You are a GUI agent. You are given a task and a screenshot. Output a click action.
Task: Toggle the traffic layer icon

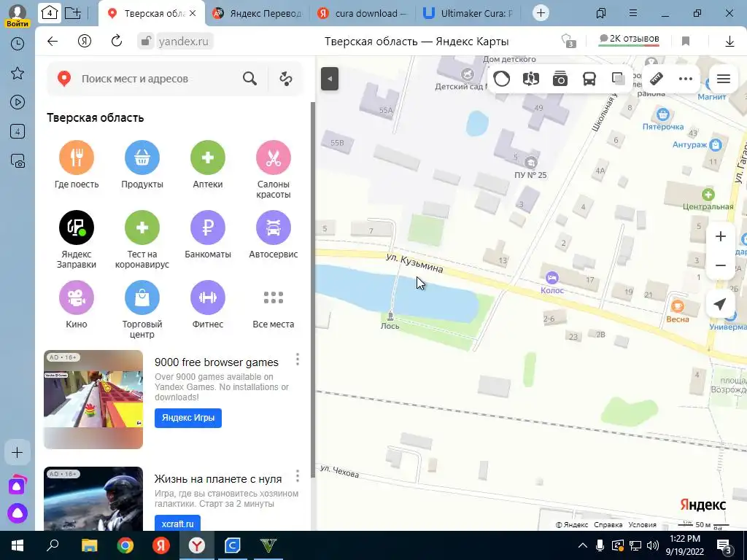(501, 79)
